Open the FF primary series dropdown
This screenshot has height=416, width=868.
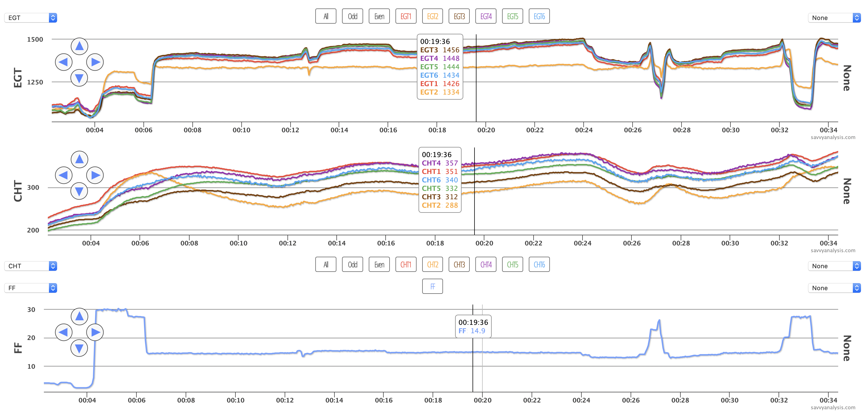pos(31,288)
